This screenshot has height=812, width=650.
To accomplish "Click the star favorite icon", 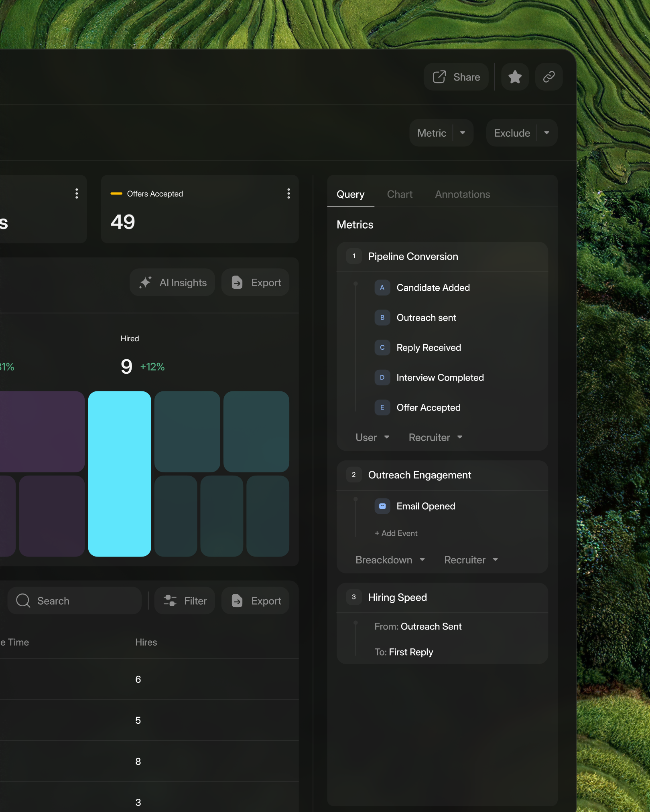I will click(515, 77).
